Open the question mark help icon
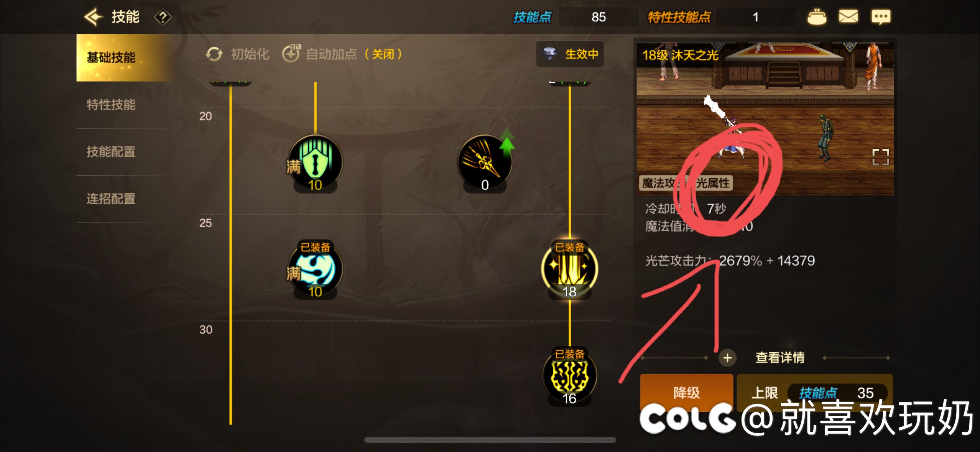The image size is (980, 452). click(x=163, y=17)
